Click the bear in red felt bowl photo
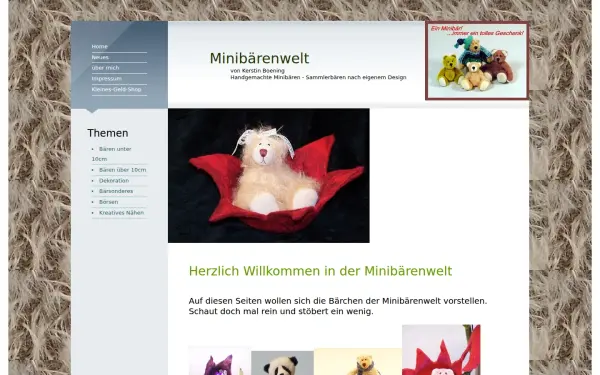This screenshot has width=600, height=375. 269,175
